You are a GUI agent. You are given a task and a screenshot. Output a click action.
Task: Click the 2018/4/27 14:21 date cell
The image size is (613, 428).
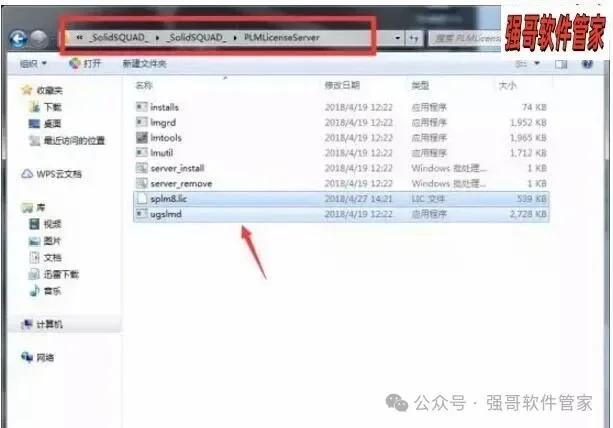coord(358,199)
